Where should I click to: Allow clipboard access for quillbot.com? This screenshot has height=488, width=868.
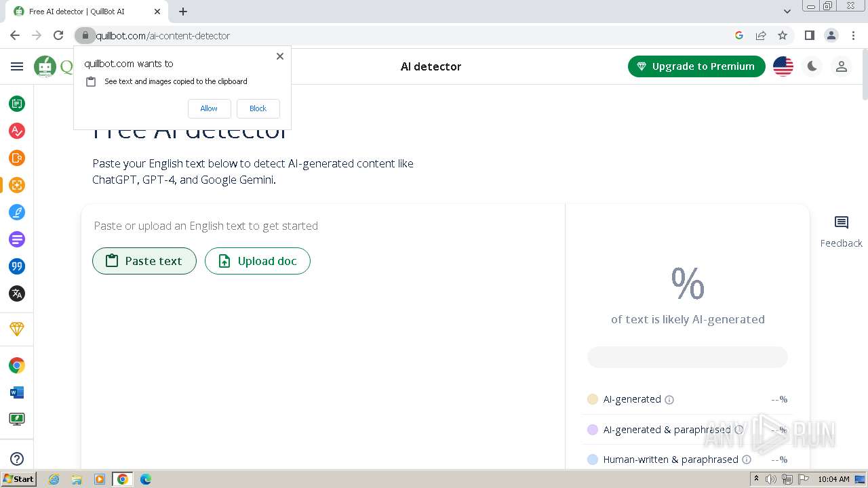[x=209, y=108]
